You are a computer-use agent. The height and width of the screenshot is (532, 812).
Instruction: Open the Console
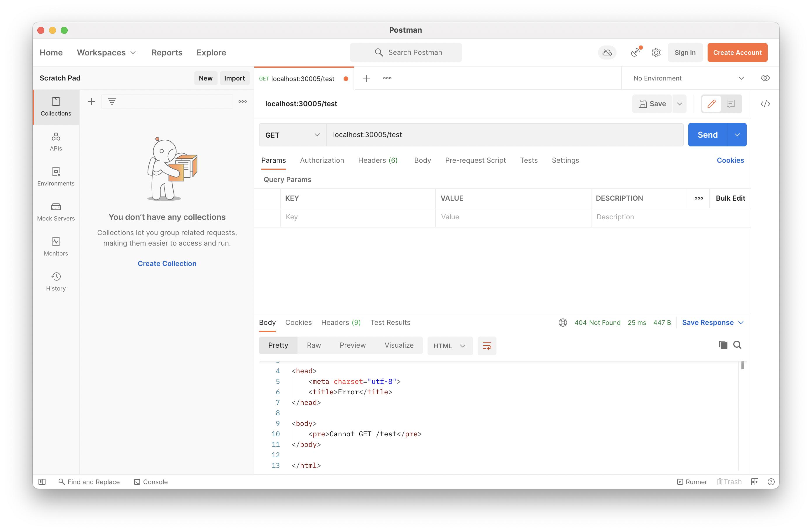(x=150, y=482)
